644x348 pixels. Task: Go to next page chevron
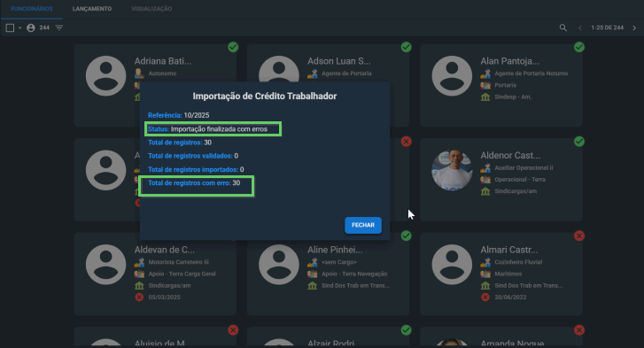[634, 28]
